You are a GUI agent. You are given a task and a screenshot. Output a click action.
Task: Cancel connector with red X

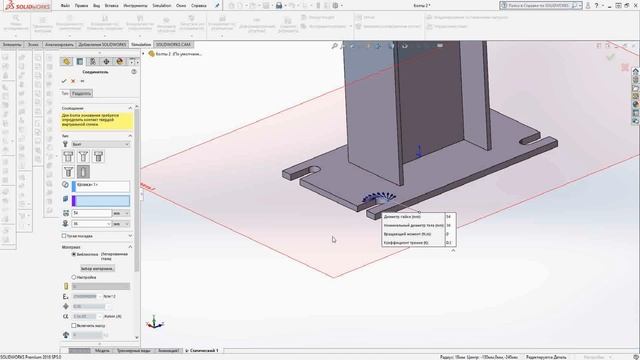73,81
